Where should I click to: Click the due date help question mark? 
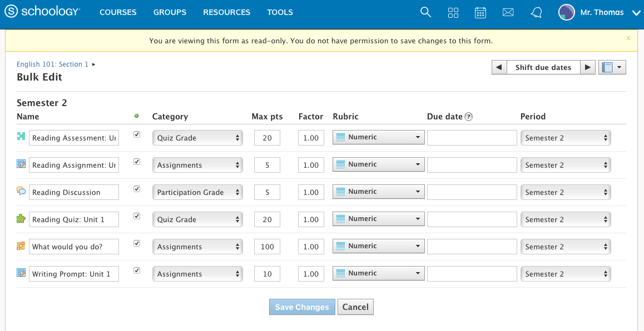point(469,117)
